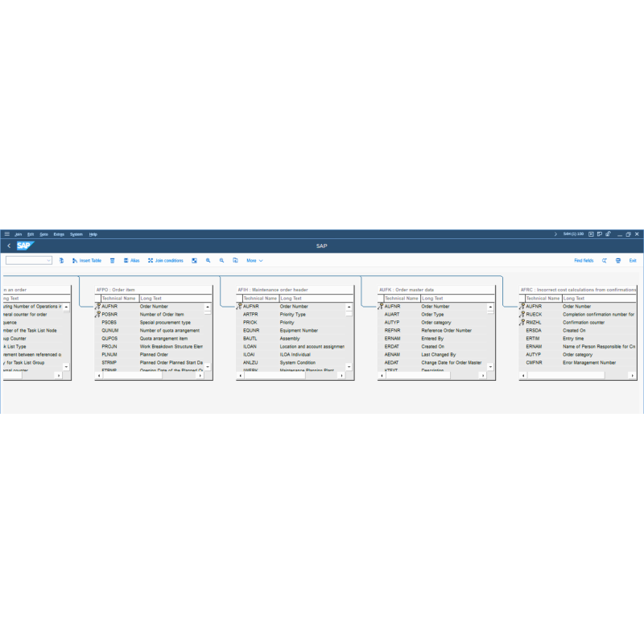Select the zoom out magnifier icon
This screenshot has width=644, height=644.
pyautogui.click(x=221, y=260)
